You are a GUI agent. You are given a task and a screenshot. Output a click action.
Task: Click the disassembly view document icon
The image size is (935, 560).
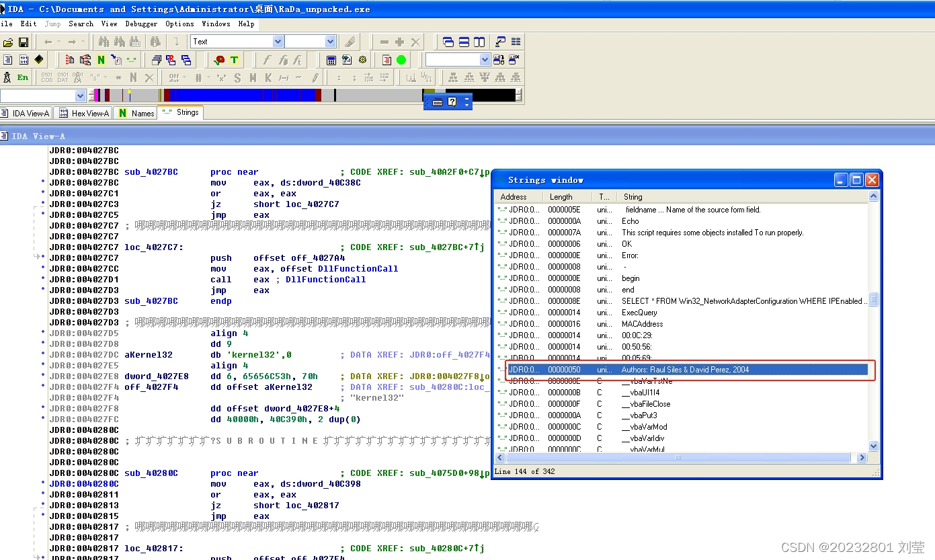click(x=8, y=60)
